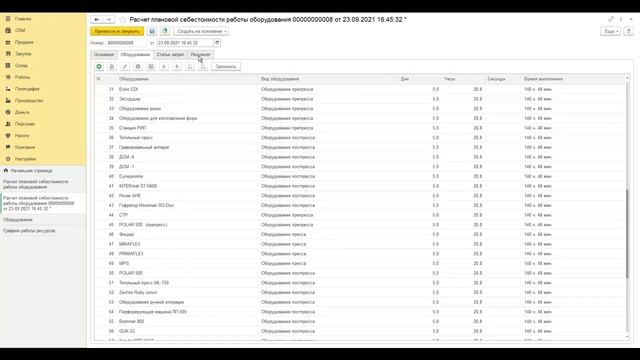Expand the Создать на основании dropdown
The height and width of the screenshot is (360, 640).
(200, 31)
